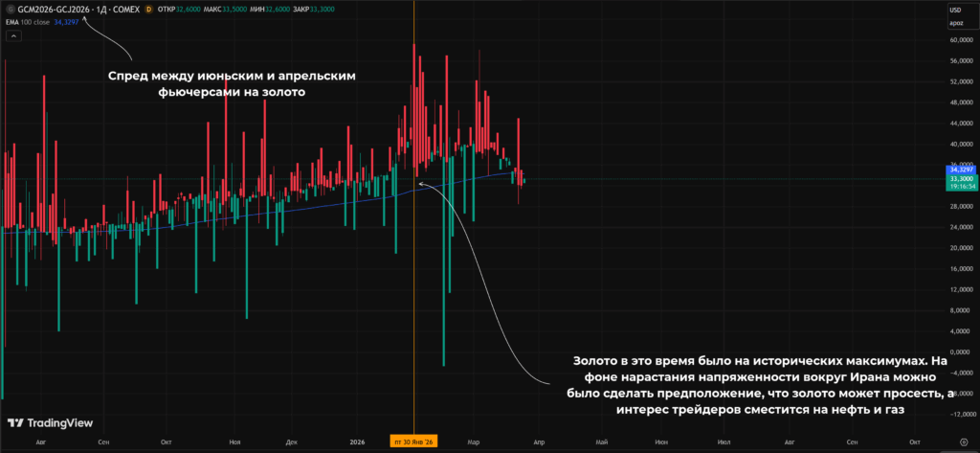Click the blue 34,3297 EMA price label

pos(961,170)
